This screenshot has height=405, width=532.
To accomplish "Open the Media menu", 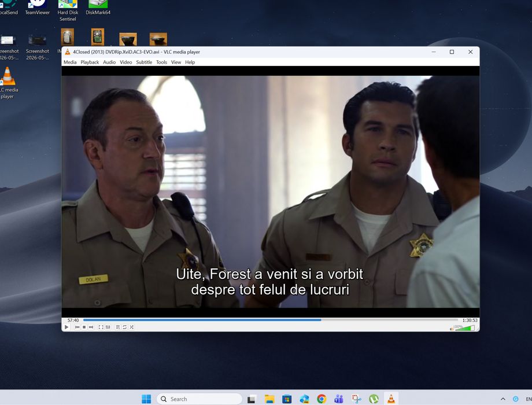I will pyautogui.click(x=70, y=62).
